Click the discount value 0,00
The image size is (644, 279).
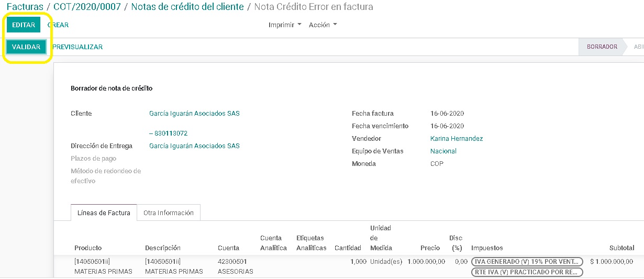click(461, 261)
